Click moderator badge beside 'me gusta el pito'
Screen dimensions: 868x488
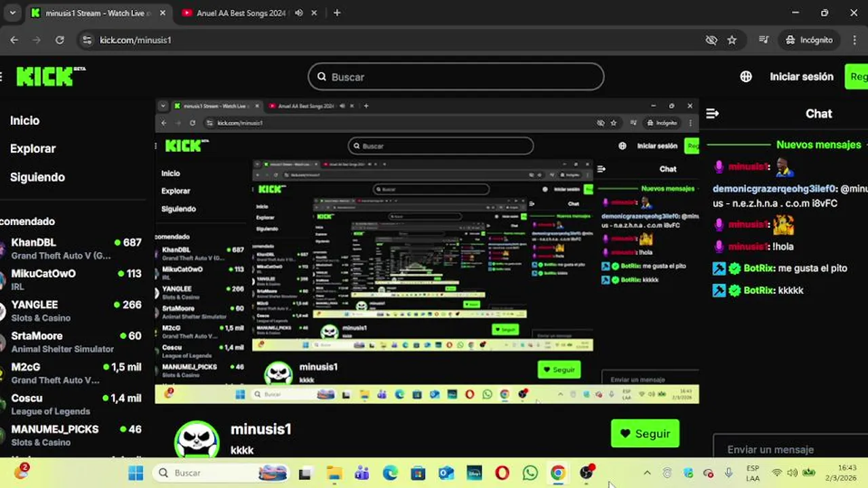pyautogui.click(x=719, y=268)
